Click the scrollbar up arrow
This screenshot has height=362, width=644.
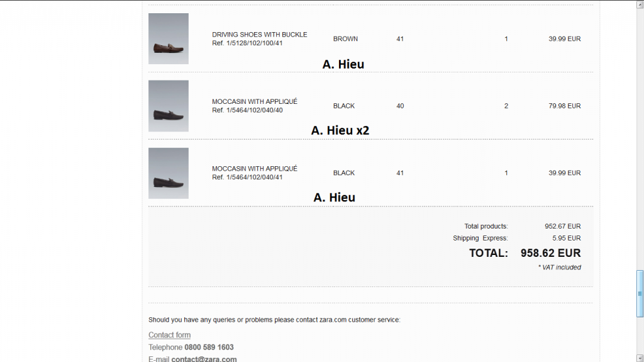tap(640, 4)
